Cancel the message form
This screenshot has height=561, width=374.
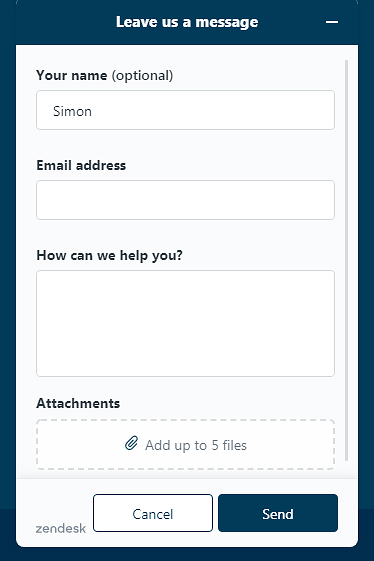pos(153,513)
